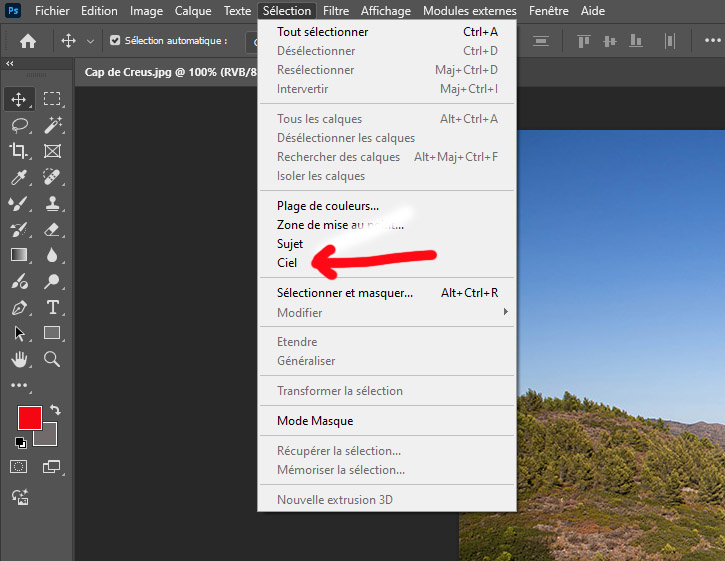Open the red foreground color swatch
The width and height of the screenshot is (725, 561).
point(30,418)
